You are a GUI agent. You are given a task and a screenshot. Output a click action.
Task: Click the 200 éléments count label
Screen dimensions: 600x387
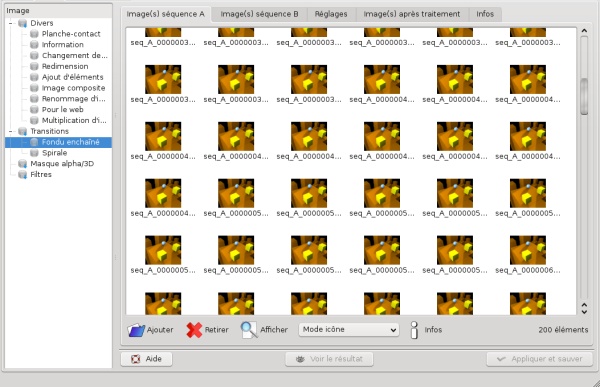tap(563, 330)
